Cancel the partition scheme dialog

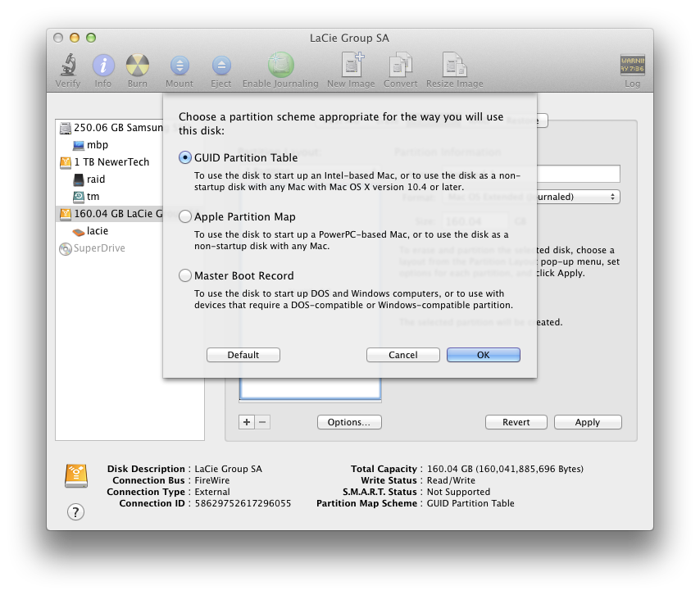[403, 356]
